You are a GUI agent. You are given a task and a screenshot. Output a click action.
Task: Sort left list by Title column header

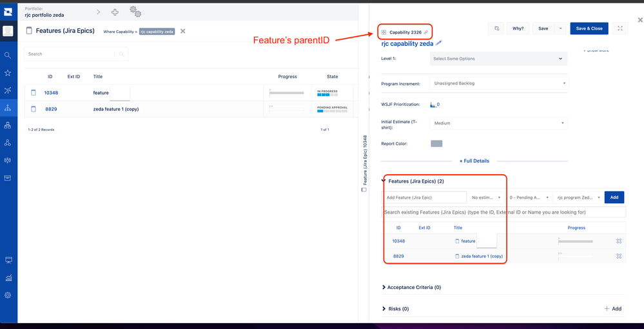pyautogui.click(x=98, y=77)
